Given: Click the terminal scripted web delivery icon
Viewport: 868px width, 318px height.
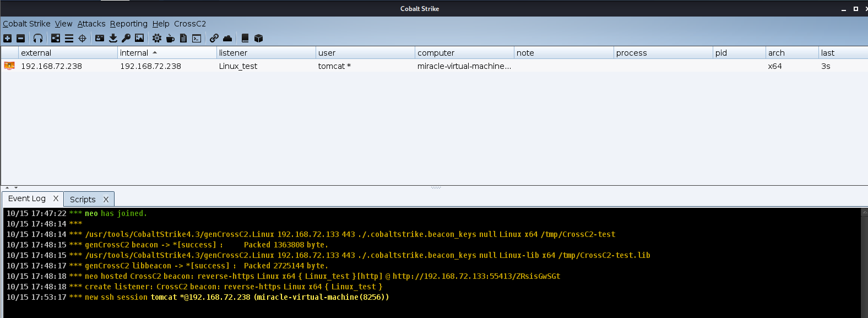Looking at the screenshot, I should click(197, 38).
